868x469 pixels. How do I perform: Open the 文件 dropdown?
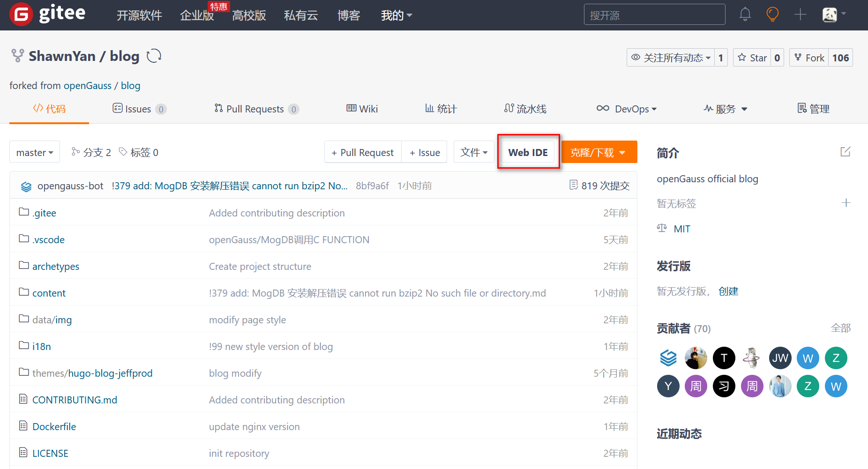pos(474,152)
